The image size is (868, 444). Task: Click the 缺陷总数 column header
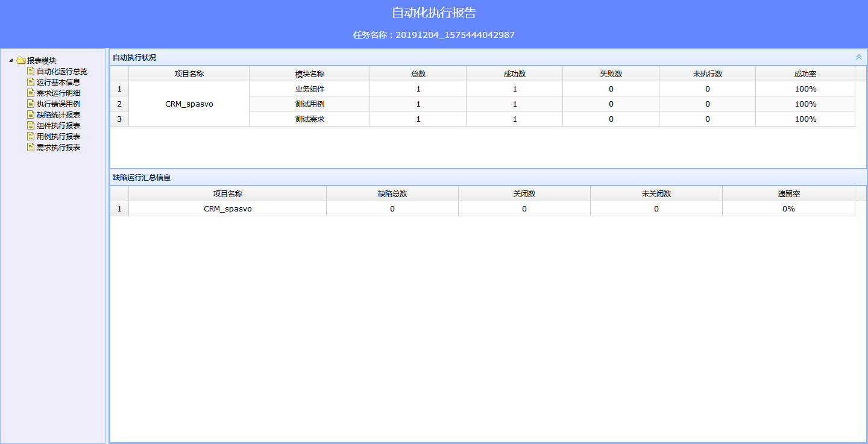[392, 193]
